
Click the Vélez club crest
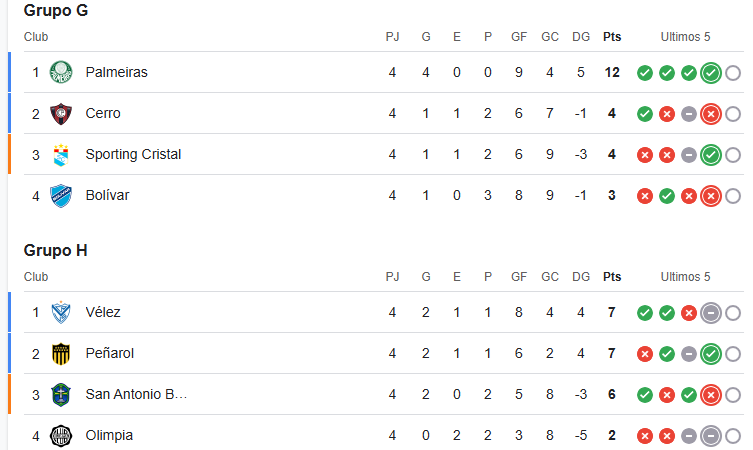(x=61, y=313)
